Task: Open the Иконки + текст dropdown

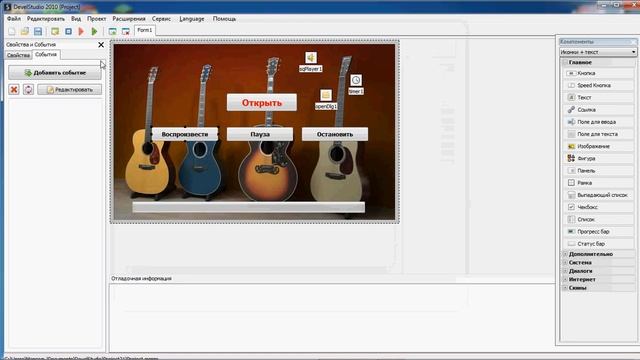Action: click(x=598, y=52)
